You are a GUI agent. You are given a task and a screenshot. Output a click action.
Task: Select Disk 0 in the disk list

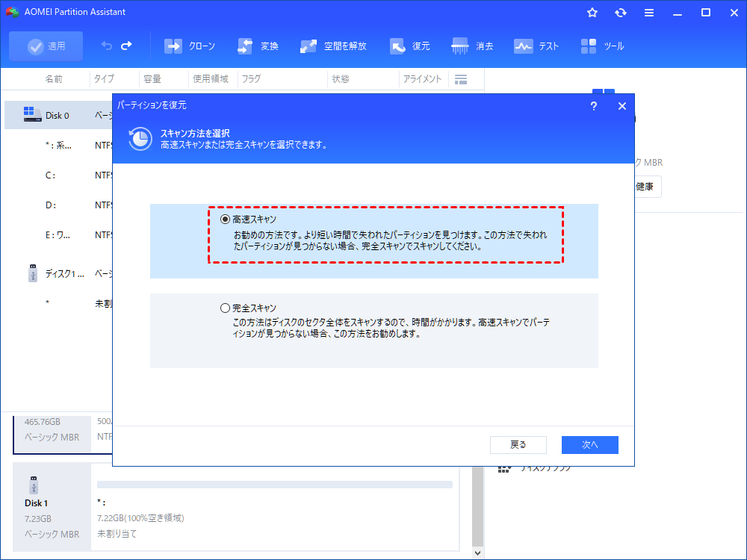point(57,115)
